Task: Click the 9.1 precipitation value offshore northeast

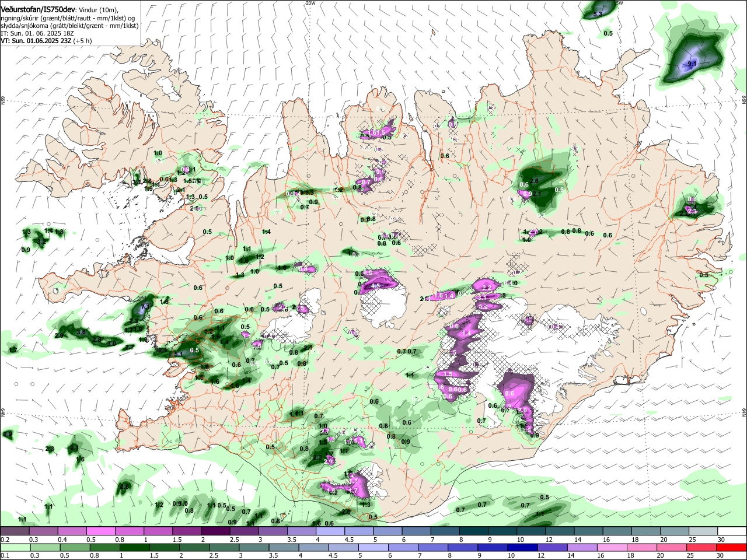Action: (692, 63)
